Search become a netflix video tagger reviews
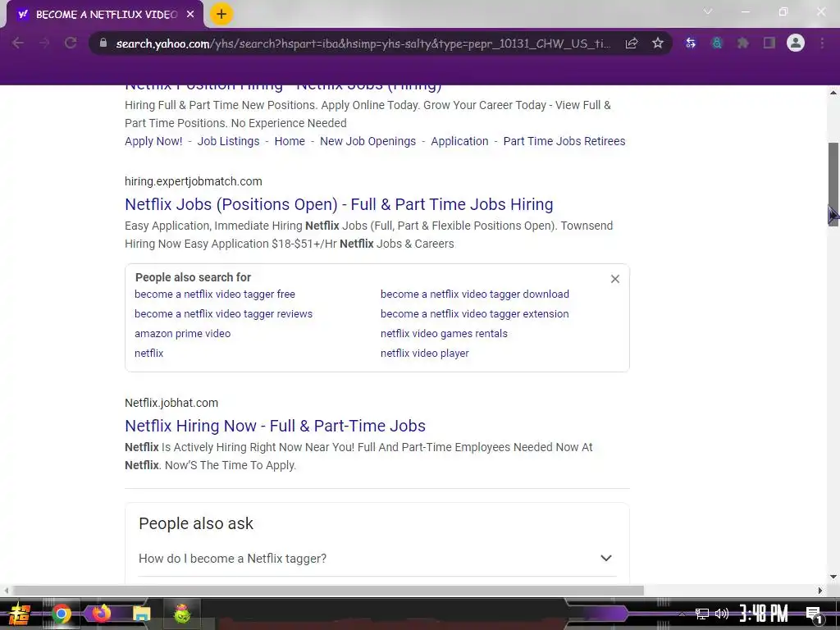Image resolution: width=840 pixels, height=630 pixels. point(223,314)
